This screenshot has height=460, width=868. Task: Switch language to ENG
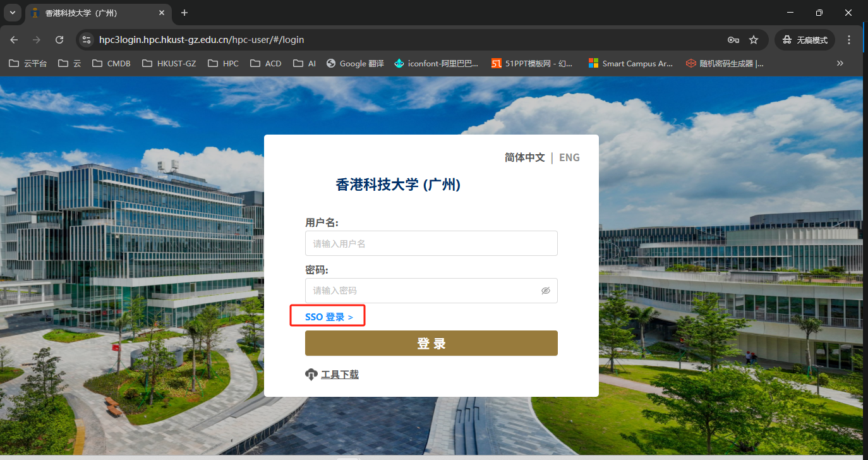tap(569, 157)
